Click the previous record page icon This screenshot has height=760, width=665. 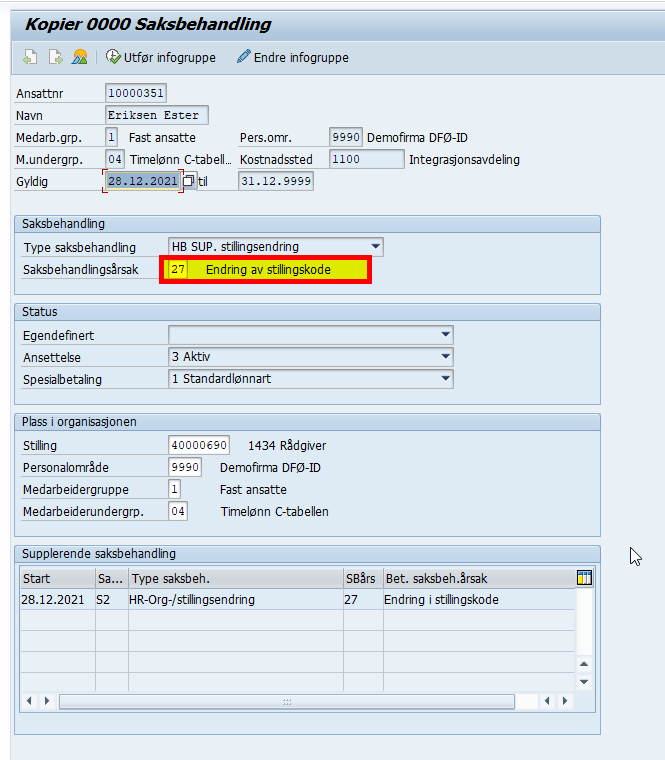(30, 57)
